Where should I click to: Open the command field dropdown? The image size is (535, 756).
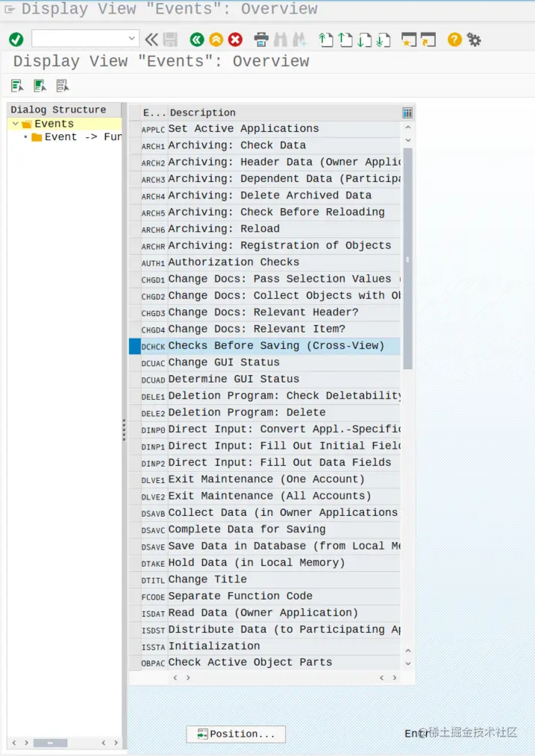pyautogui.click(x=132, y=39)
